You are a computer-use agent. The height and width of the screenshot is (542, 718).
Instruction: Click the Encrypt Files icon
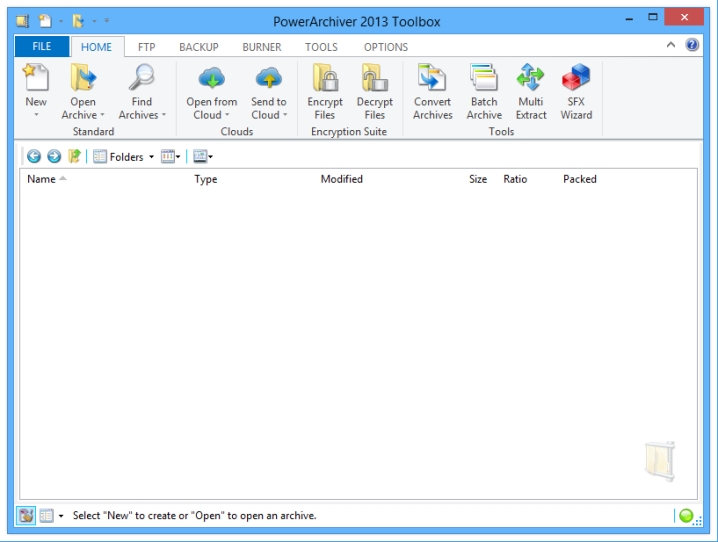coord(325,80)
